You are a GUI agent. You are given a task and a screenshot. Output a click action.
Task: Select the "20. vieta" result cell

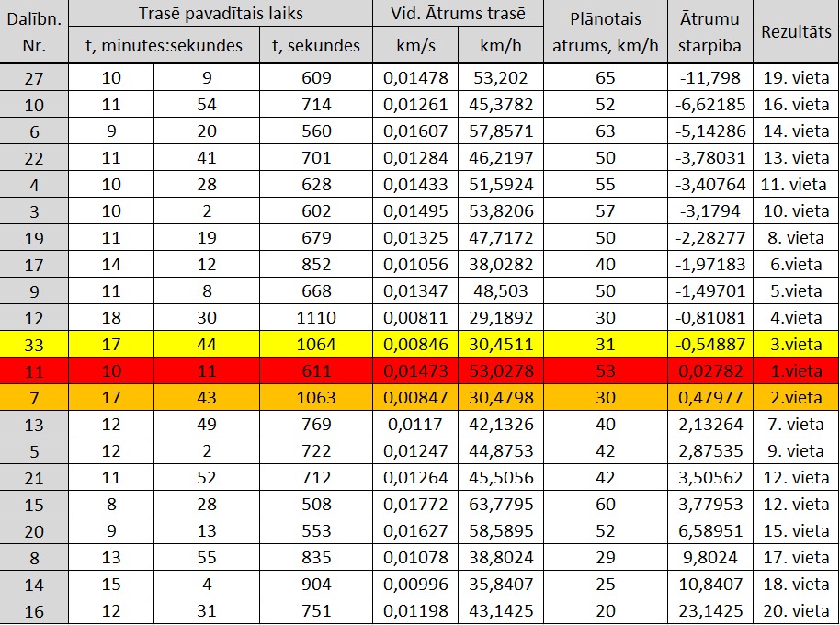[x=795, y=611]
